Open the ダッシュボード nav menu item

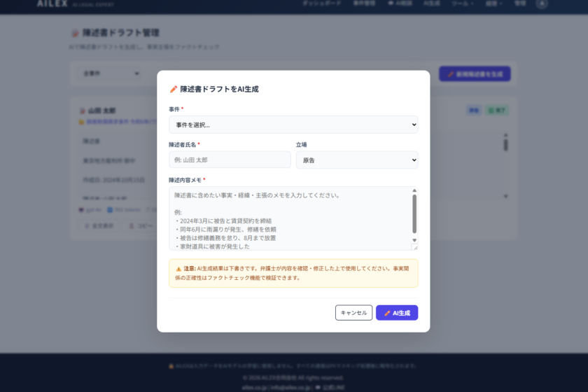pos(321,3)
